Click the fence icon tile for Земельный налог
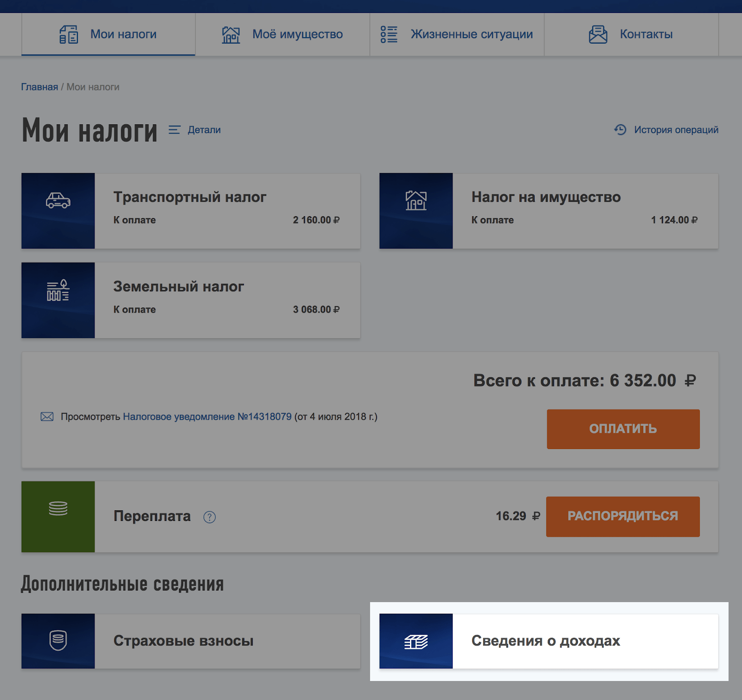The image size is (742, 700). point(58,300)
